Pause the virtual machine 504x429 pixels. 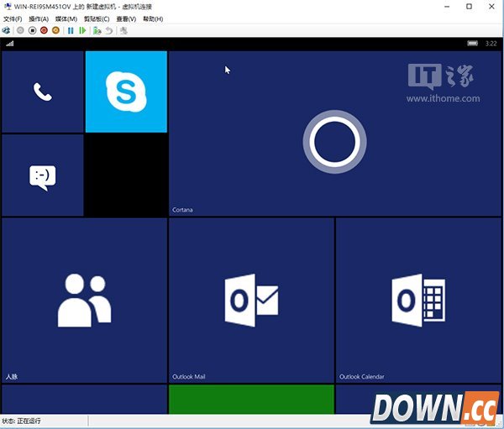coord(71,30)
